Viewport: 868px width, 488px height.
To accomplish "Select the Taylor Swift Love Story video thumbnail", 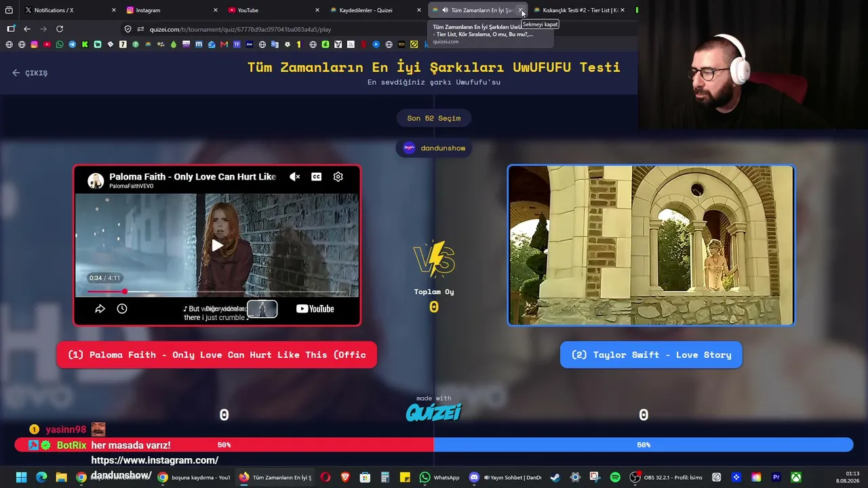I will (651, 245).
